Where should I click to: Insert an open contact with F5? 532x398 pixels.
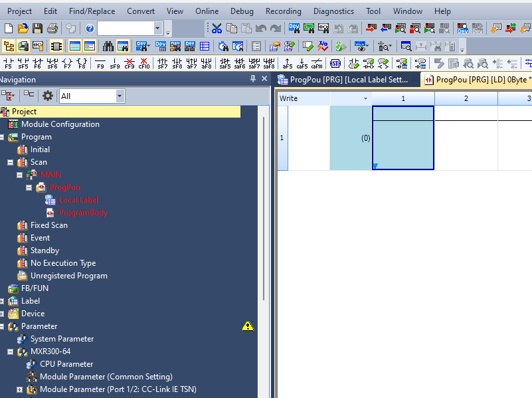coord(8,63)
